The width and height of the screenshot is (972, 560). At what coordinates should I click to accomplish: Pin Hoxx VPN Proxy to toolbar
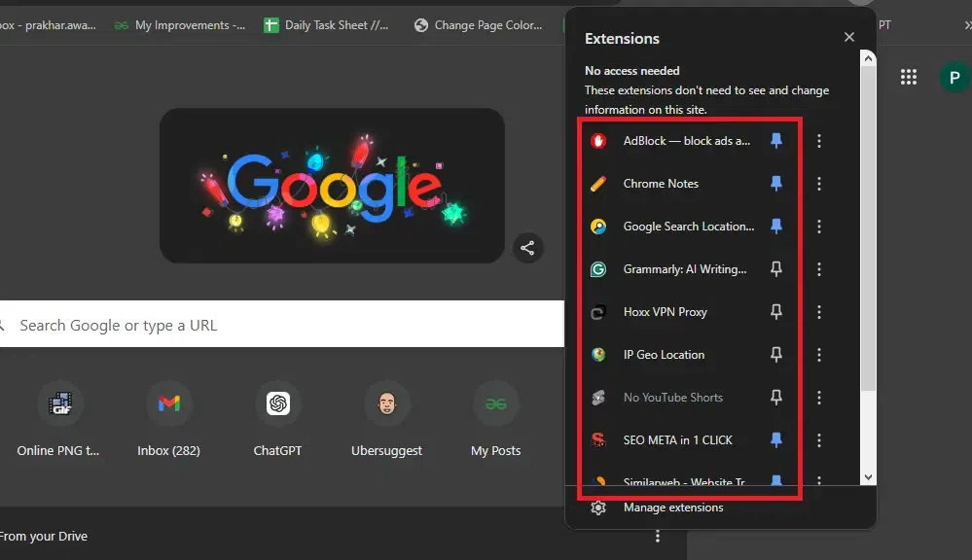pos(776,311)
